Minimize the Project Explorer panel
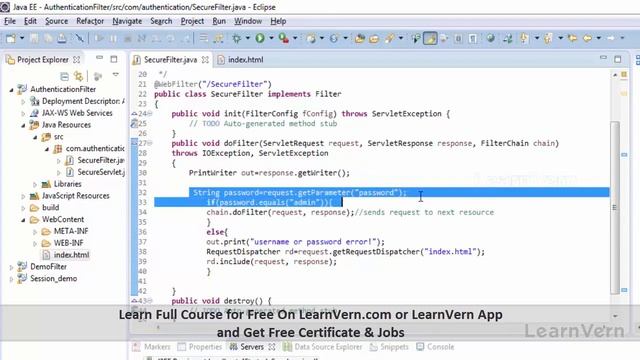 [x=99, y=58]
